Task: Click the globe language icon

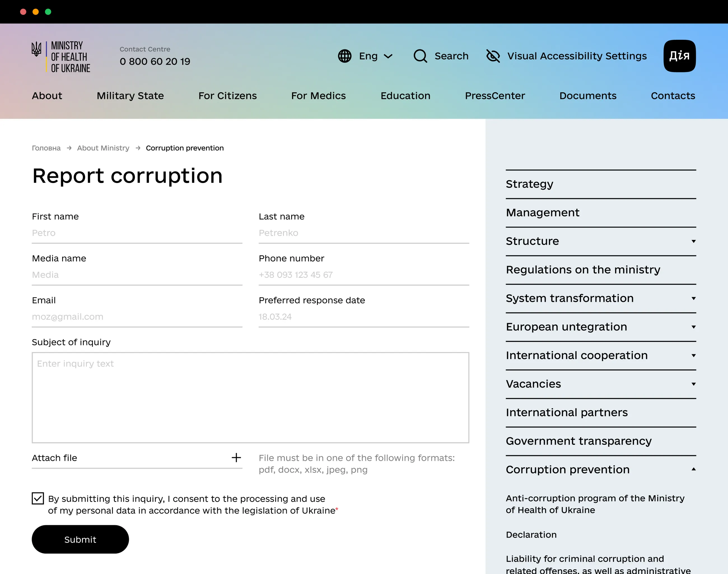Action: tap(344, 56)
